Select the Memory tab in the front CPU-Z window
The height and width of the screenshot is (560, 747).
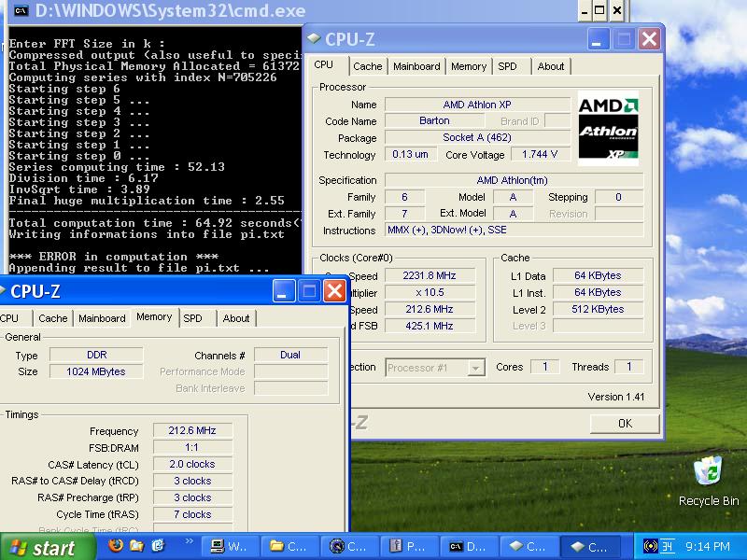pos(154,316)
